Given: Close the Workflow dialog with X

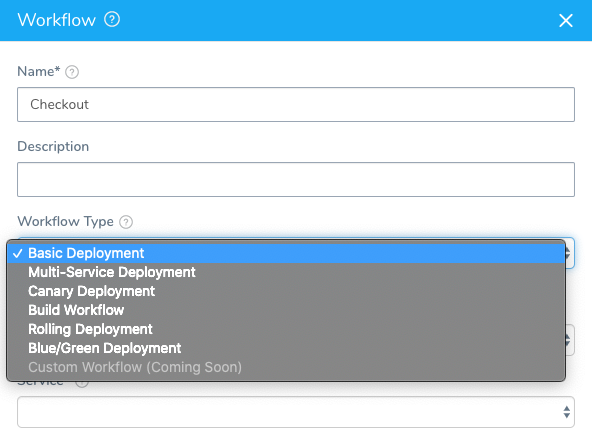Looking at the screenshot, I should [566, 20].
